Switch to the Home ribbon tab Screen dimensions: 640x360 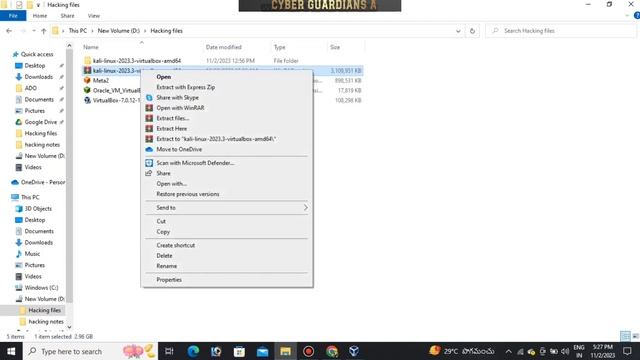40,16
